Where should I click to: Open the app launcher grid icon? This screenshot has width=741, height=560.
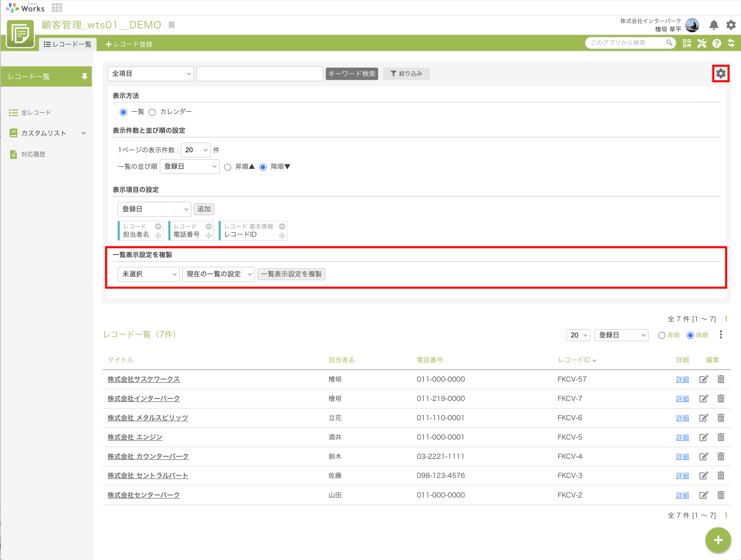[57, 8]
